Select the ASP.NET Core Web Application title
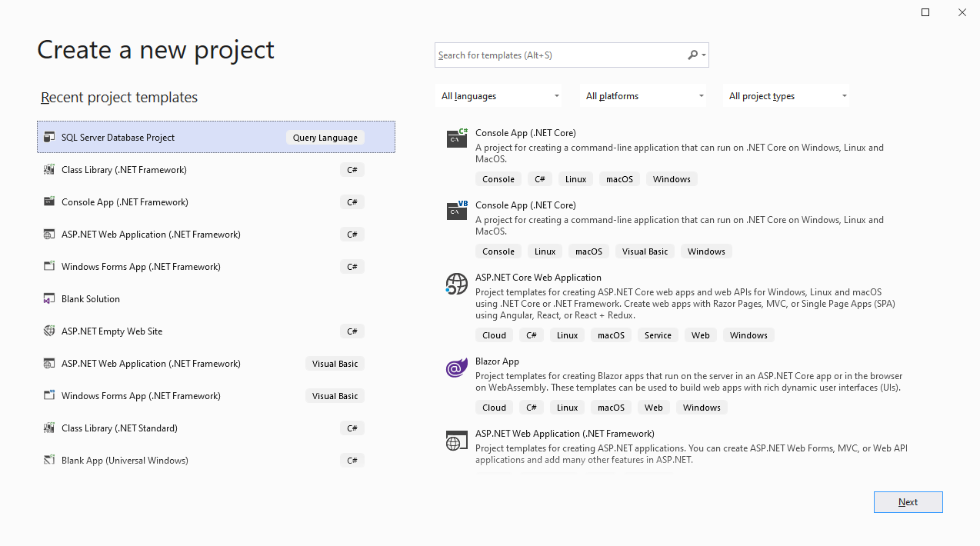This screenshot has height=546, width=980. pyautogui.click(x=538, y=278)
